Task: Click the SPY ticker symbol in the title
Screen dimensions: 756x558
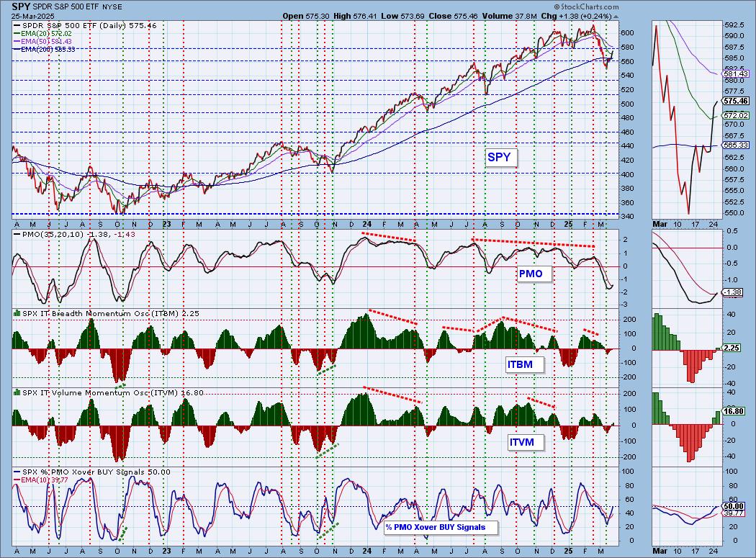Action: pos(21,6)
